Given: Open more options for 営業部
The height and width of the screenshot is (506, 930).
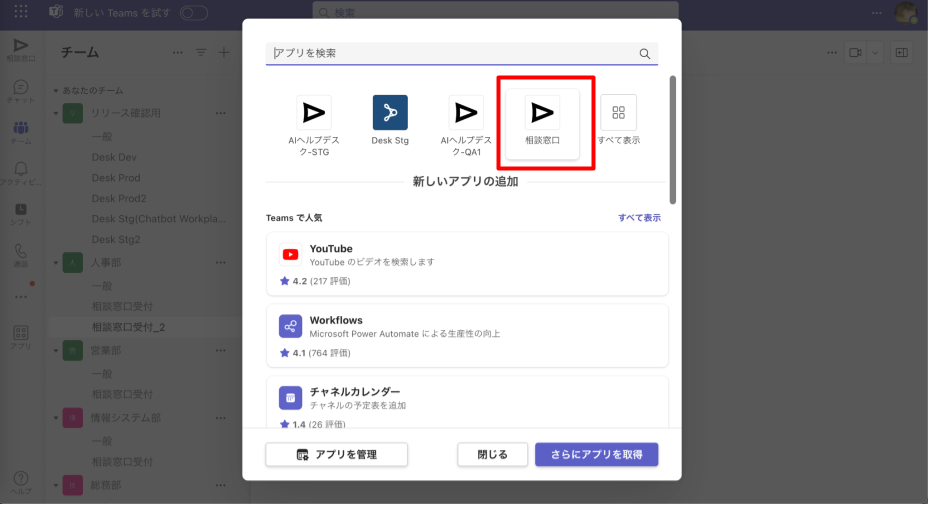Looking at the screenshot, I should 221,351.
